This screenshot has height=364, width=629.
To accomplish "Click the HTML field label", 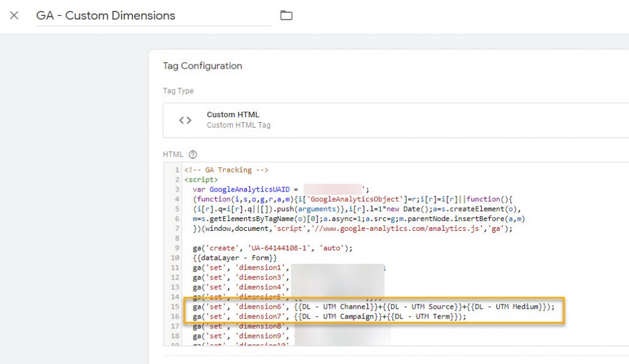I will [x=173, y=154].
